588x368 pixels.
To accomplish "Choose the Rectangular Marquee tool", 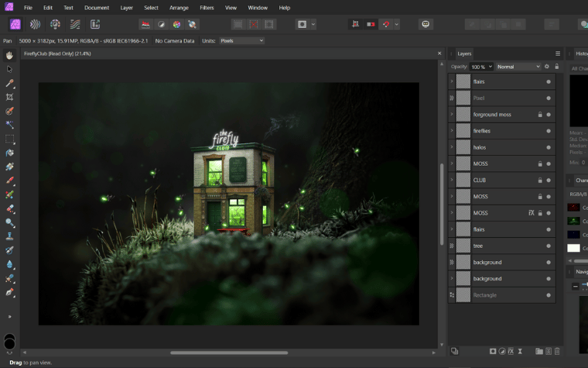I will click(x=9, y=139).
